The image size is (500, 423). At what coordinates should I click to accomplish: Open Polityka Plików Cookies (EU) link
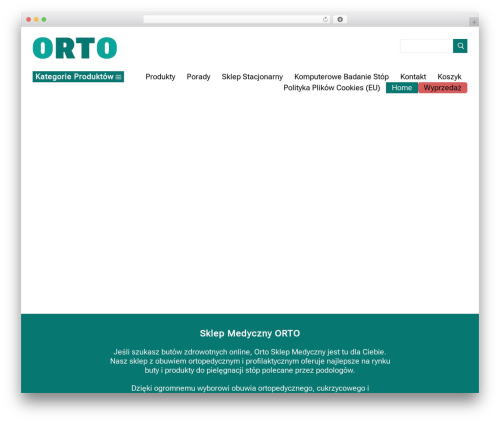[x=332, y=88]
